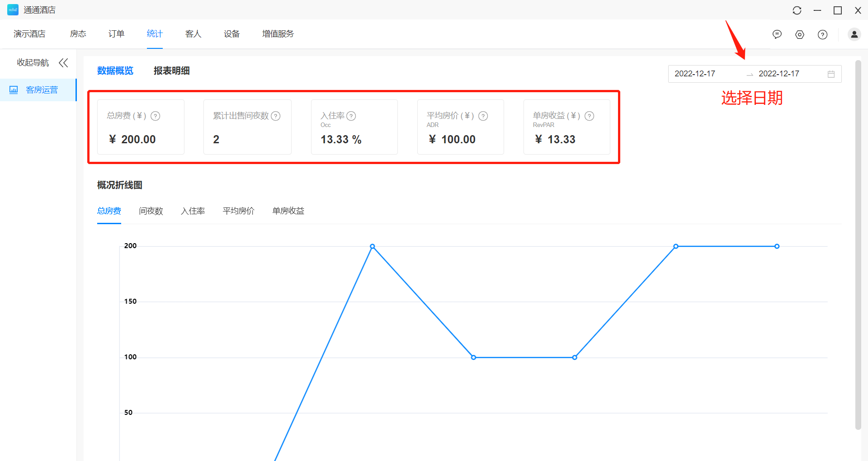868x461 pixels.
Task: Click help icon next to 总房费
Action: (155, 116)
